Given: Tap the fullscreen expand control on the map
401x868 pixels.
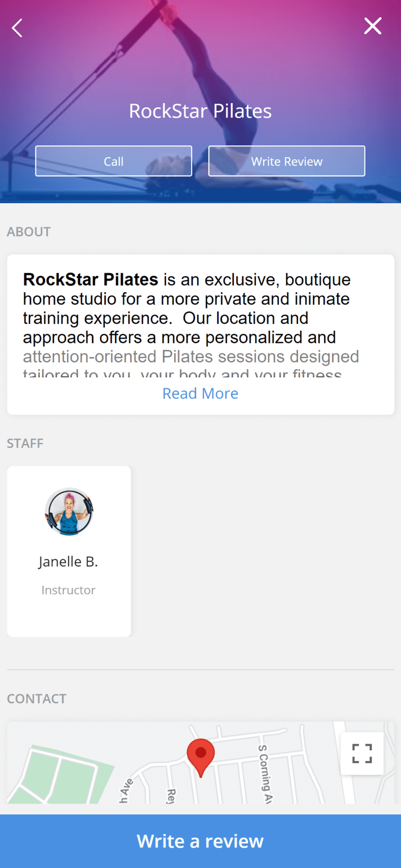Looking at the screenshot, I should coord(362,753).
